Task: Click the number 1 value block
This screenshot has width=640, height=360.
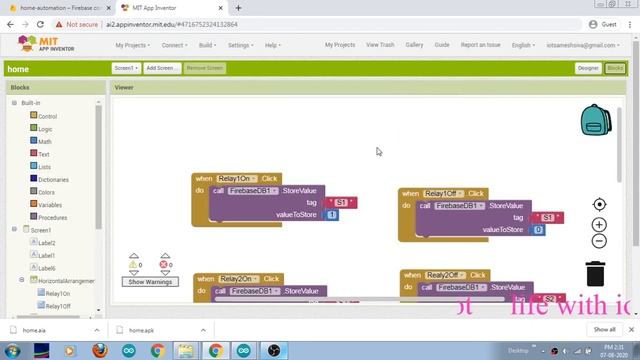Action: point(332,215)
